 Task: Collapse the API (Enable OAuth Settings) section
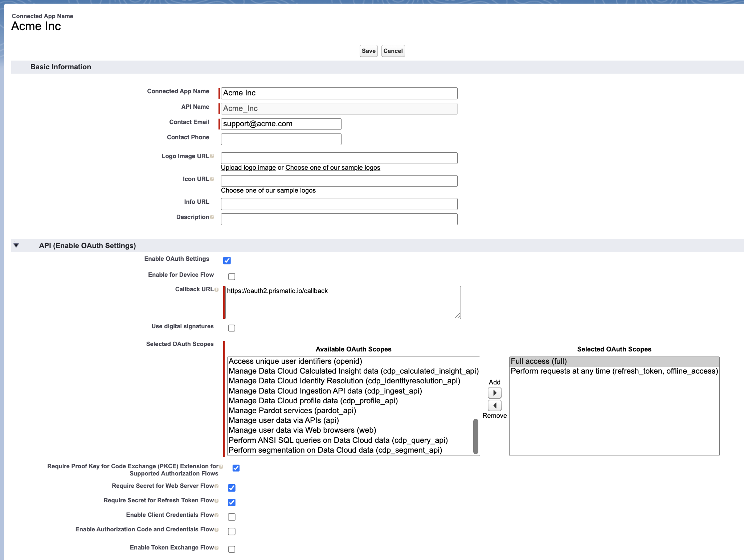16,245
